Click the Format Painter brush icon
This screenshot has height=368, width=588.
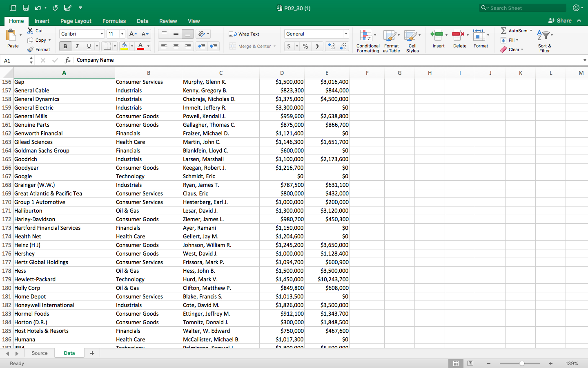[x=30, y=49]
